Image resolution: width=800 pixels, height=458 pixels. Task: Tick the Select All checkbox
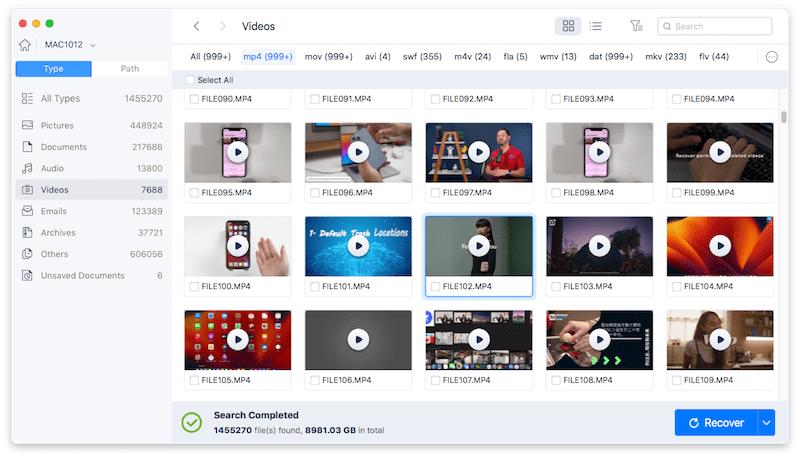pyautogui.click(x=191, y=80)
